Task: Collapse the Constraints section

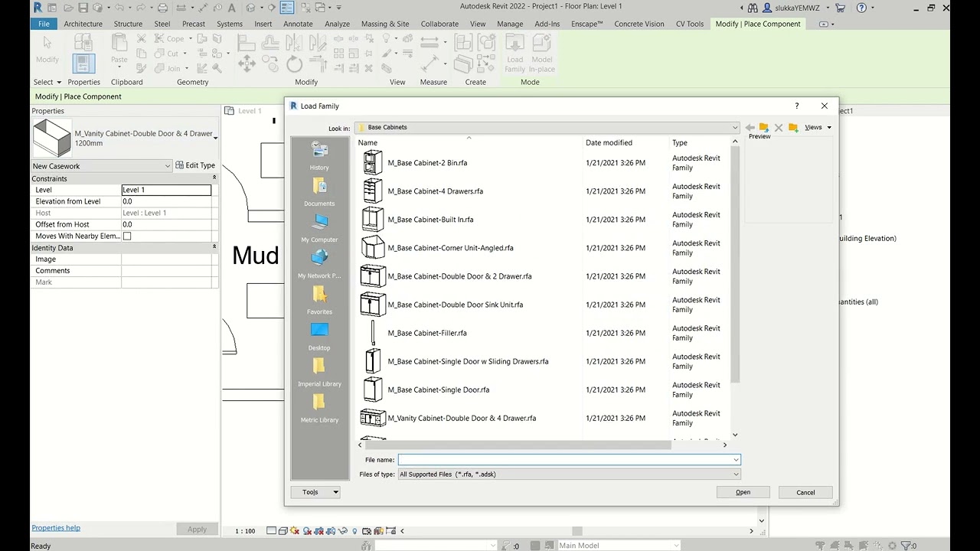Action: point(214,178)
